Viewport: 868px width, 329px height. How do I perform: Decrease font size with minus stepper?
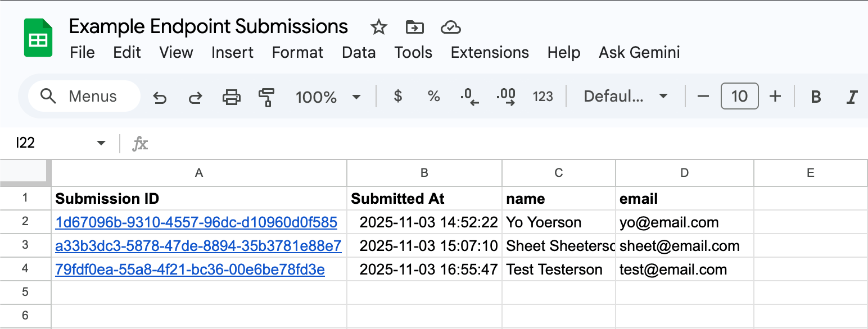pyautogui.click(x=702, y=96)
